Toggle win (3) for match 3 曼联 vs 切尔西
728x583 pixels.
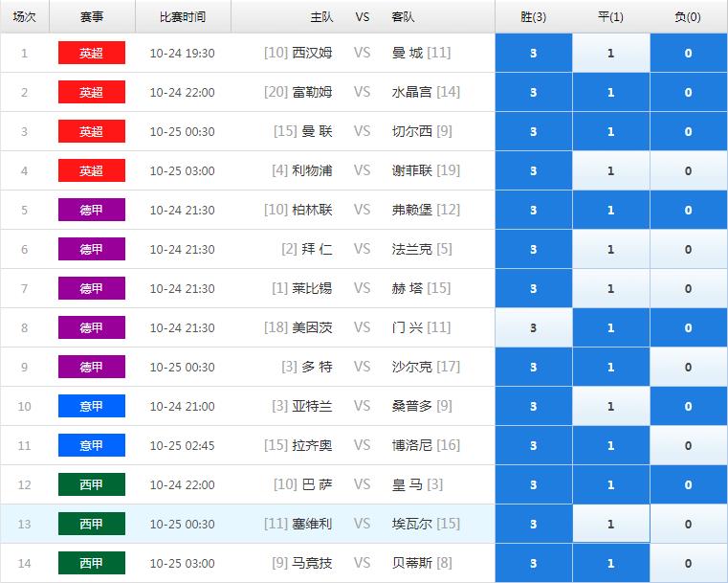click(x=534, y=131)
